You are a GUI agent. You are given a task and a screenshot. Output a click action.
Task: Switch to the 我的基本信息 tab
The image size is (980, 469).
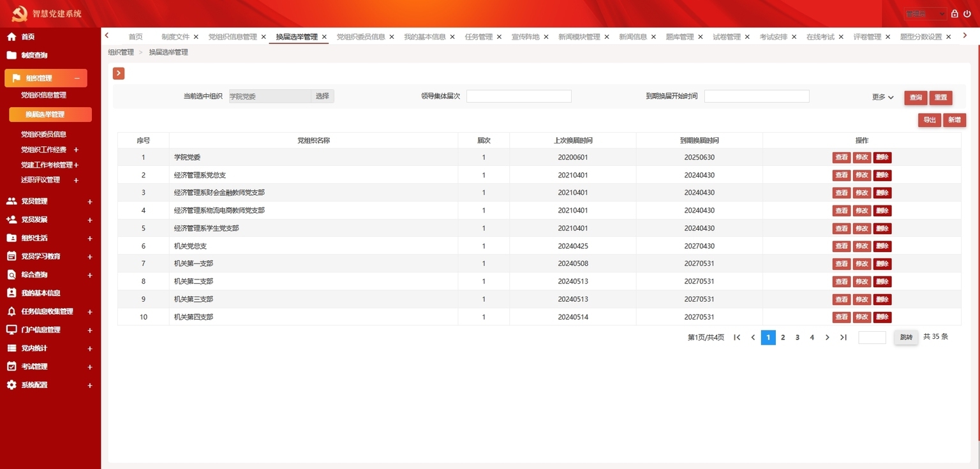pos(425,37)
